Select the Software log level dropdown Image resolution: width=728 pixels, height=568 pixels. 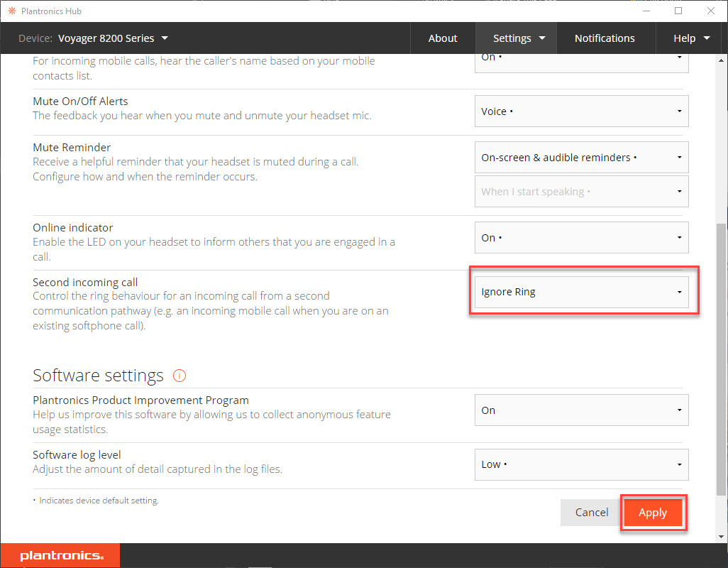[581, 464]
